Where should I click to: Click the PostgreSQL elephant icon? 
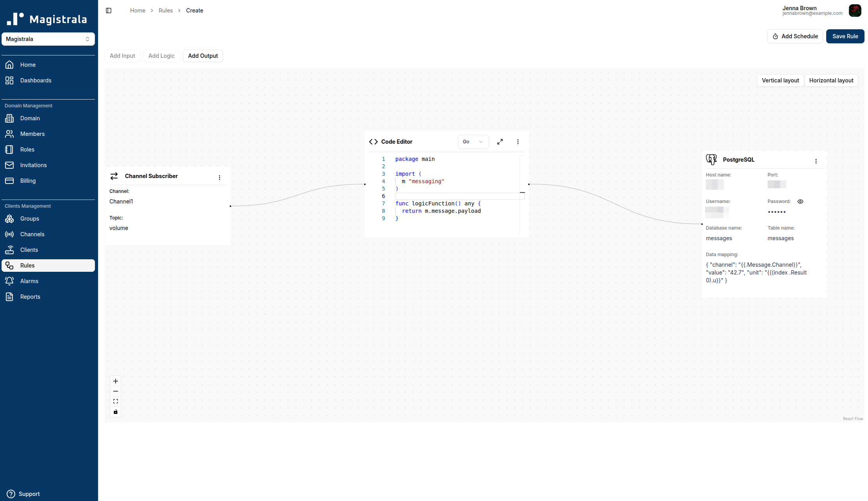point(712,160)
